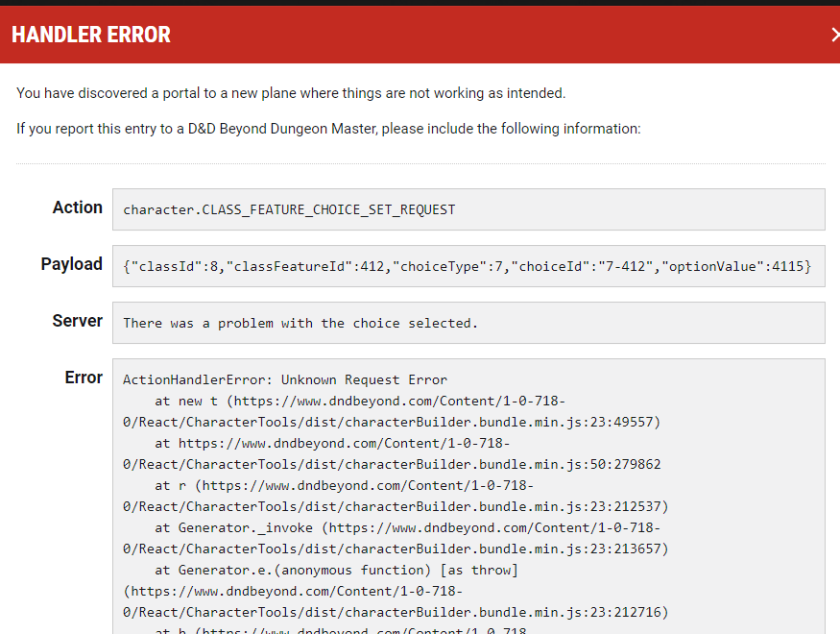The image size is (840, 634).
Task: Close the Handler Error dialog
Action: tap(835, 35)
